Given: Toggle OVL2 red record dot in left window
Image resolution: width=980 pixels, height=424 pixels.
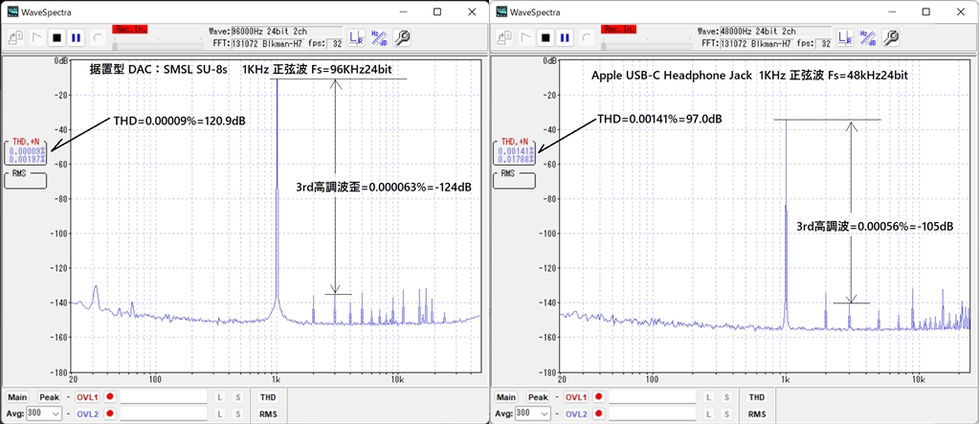Looking at the screenshot, I should click(x=111, y=413).
